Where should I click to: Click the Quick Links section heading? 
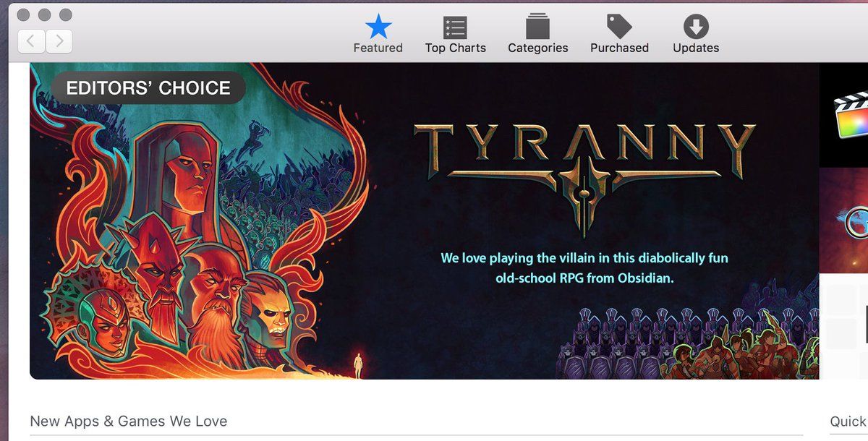(848, 421)
